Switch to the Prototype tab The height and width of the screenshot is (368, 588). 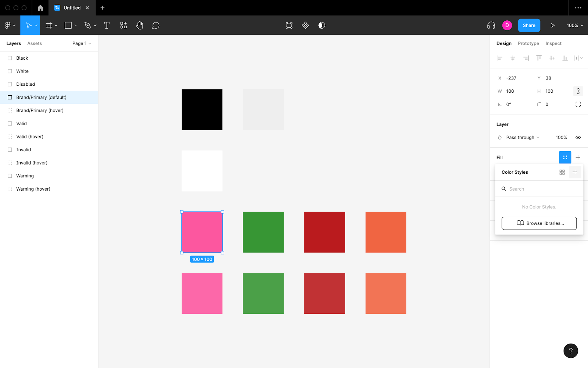528,43
